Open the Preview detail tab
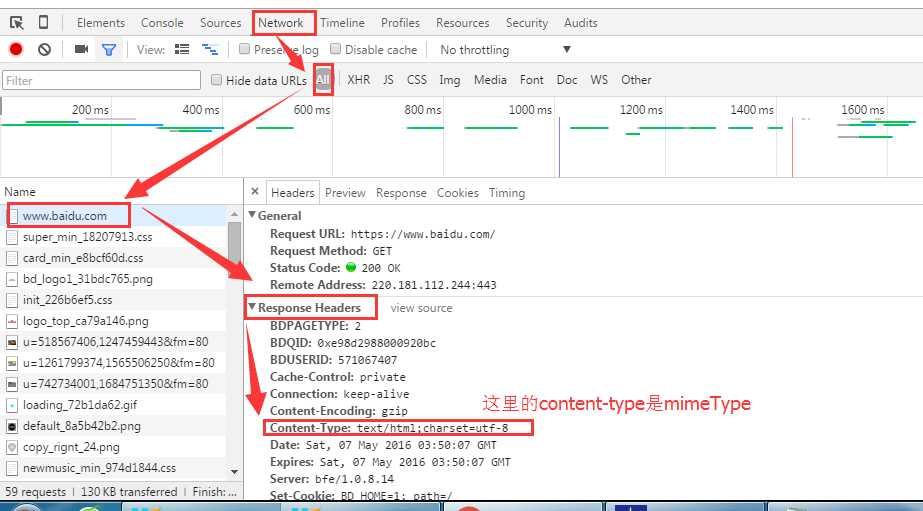 (345, 193)
